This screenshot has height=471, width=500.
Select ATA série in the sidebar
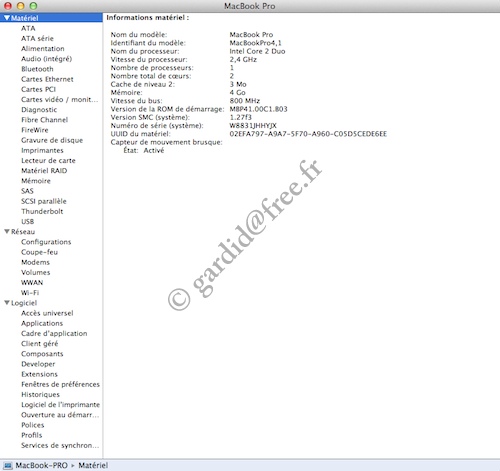tap(37, 38)
